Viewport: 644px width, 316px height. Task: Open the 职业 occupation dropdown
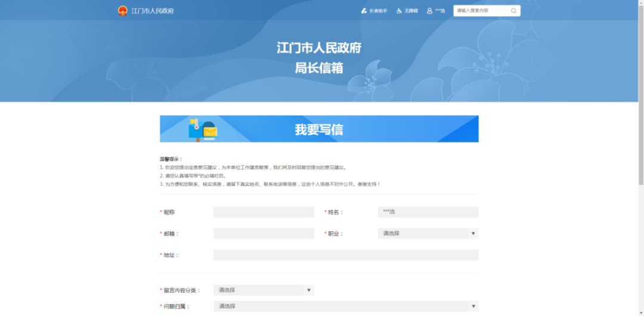point(428,234)
